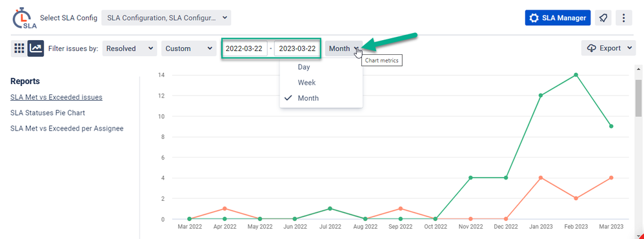Viewport: 644px width, 239px height.
Task: Open SLA Statuses Pie Chart report
Action: 48,112
